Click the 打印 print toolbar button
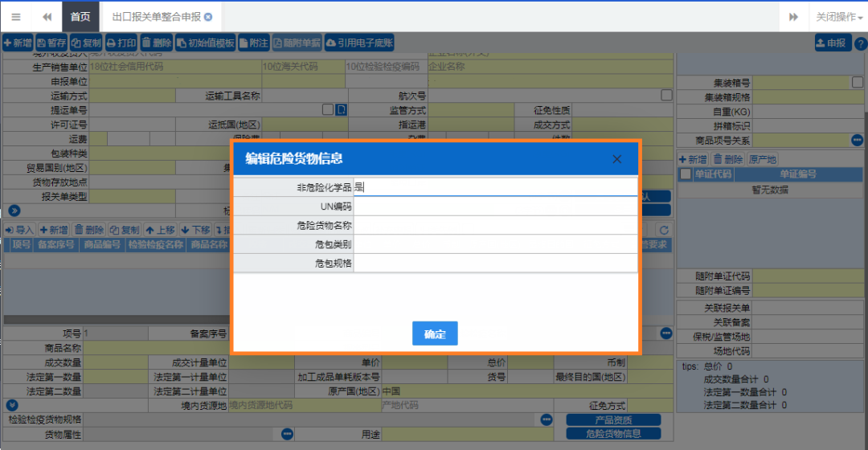 (x=122, y=43)
